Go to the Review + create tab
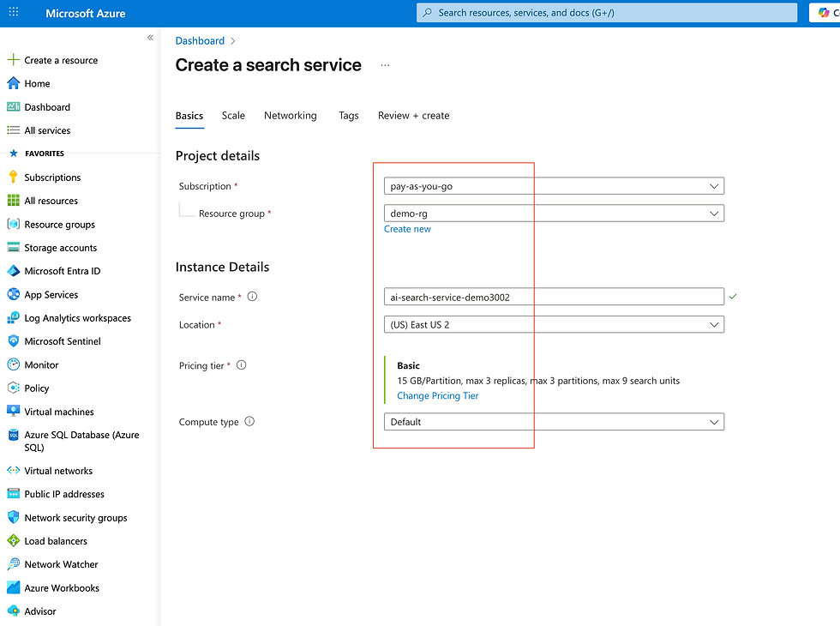 (x=413, y=116)
